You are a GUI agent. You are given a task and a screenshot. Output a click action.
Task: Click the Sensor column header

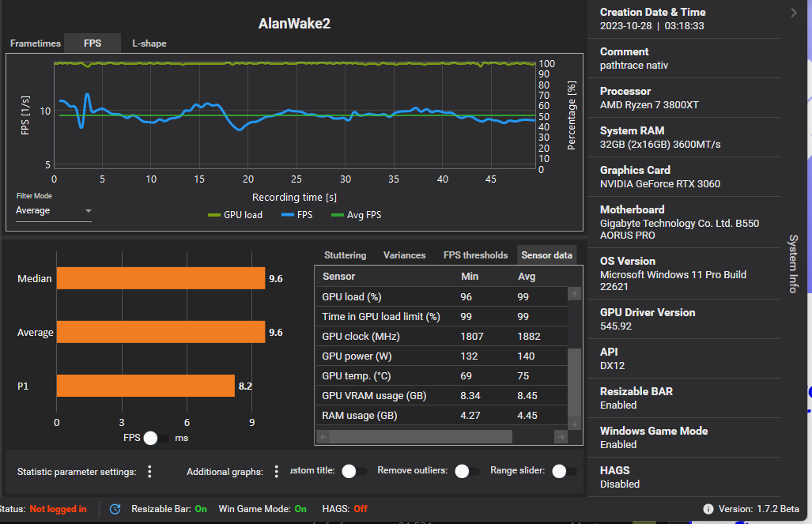tap(338, 277)
